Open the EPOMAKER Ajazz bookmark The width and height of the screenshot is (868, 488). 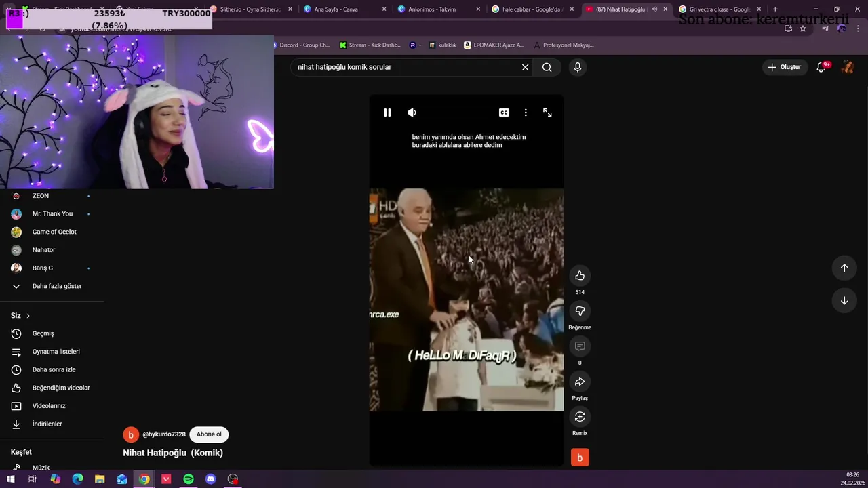[x=494, y=45]
